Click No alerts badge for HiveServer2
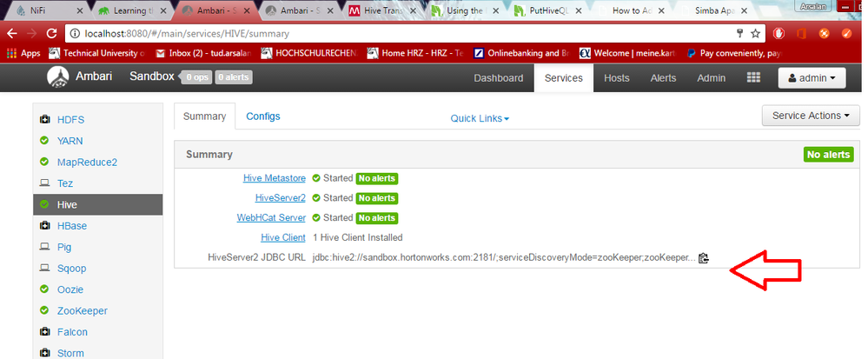This screenshot has height=359, width=868. 376,198
